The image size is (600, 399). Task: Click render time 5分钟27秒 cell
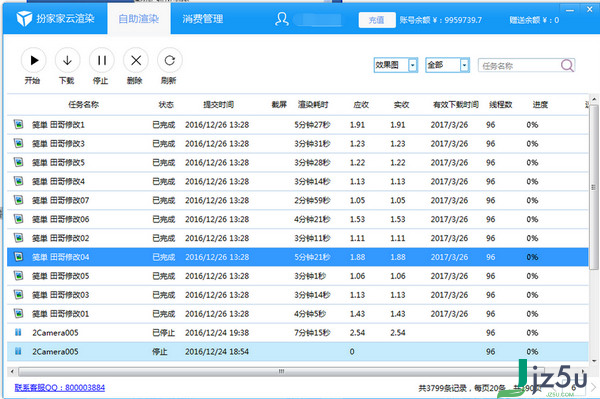312,125
